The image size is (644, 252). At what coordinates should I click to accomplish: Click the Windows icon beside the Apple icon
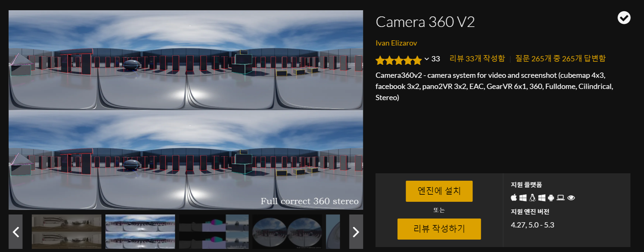pyautogui.click(x=523, y=197)
